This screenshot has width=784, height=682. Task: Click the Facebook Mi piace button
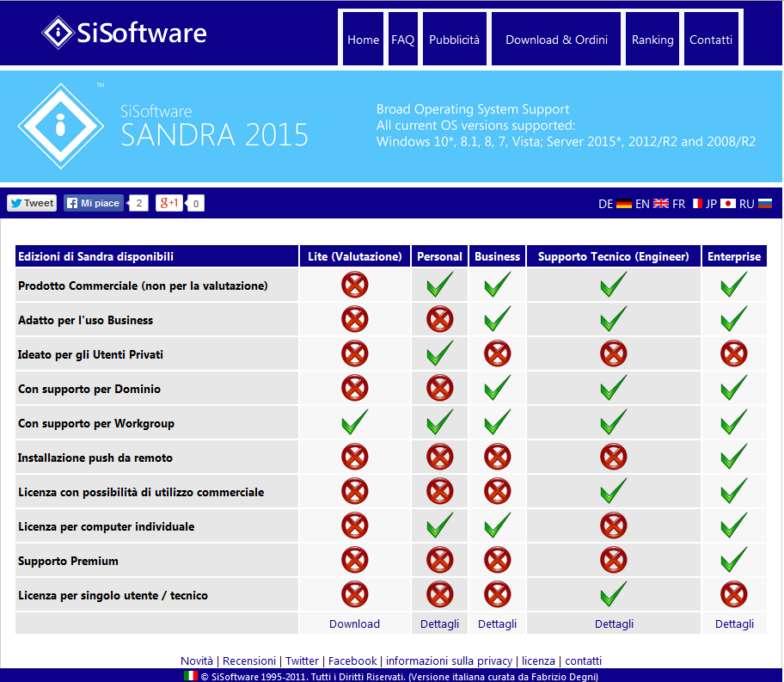94,203
